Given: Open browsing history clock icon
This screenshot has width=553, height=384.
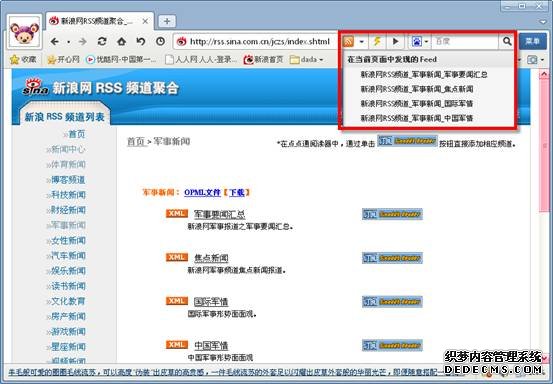Looking at the screenshot, I should [x=160, y=42].
